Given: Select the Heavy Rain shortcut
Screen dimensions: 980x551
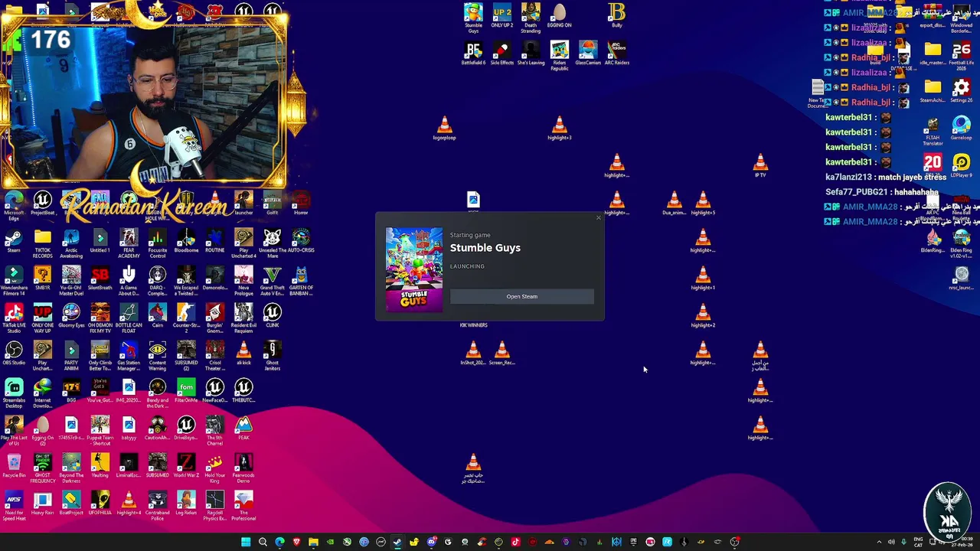Looking at the screenshot, I should coord(42,503).
